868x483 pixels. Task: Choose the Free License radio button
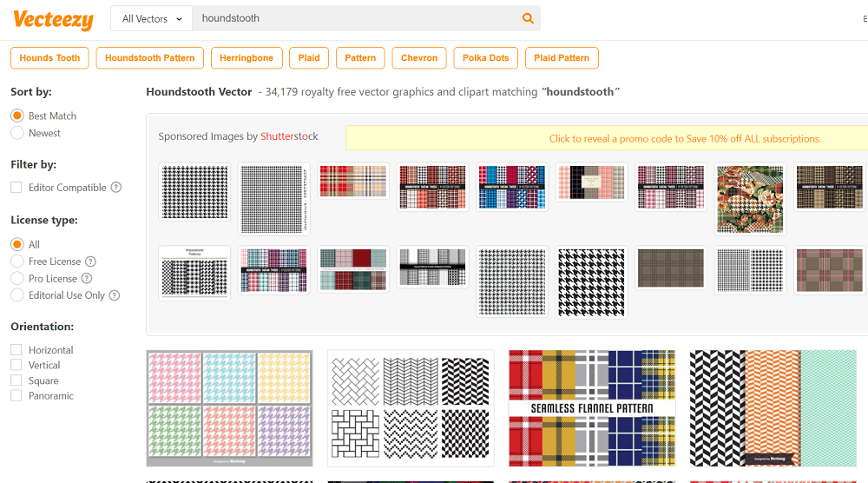[17, 261]
